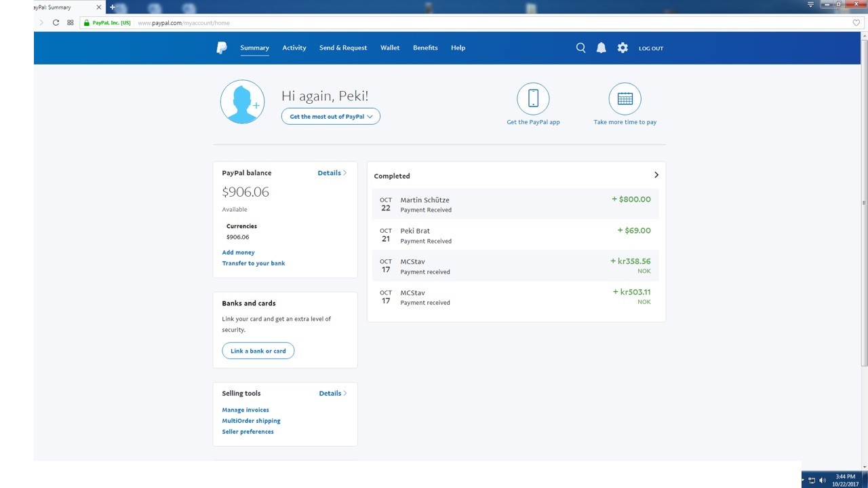Open the browser speed dial grid icon
This screenshot has width=868, height=488.
(x=70, y=22)
